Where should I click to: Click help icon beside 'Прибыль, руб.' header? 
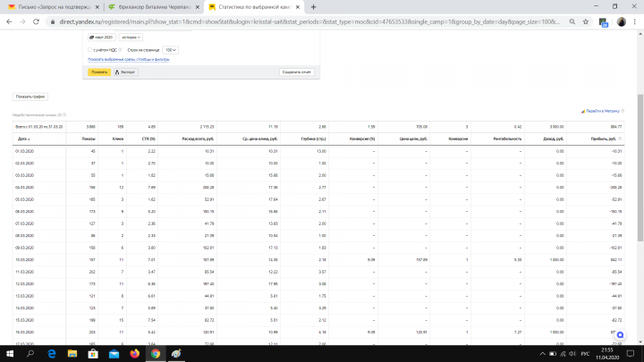pos(620,139)
